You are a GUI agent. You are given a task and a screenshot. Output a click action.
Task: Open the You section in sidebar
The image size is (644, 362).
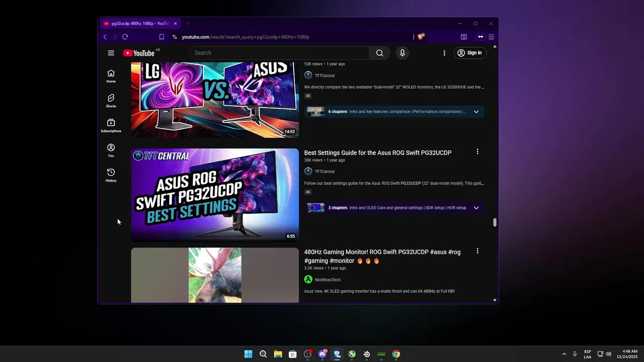(x=111, y=150)
